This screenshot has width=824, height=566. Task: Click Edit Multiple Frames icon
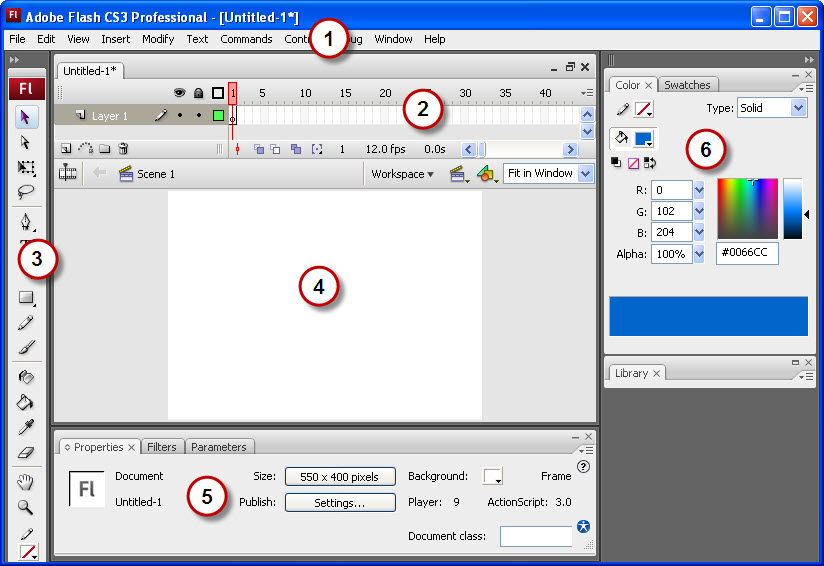coord(296,149)
